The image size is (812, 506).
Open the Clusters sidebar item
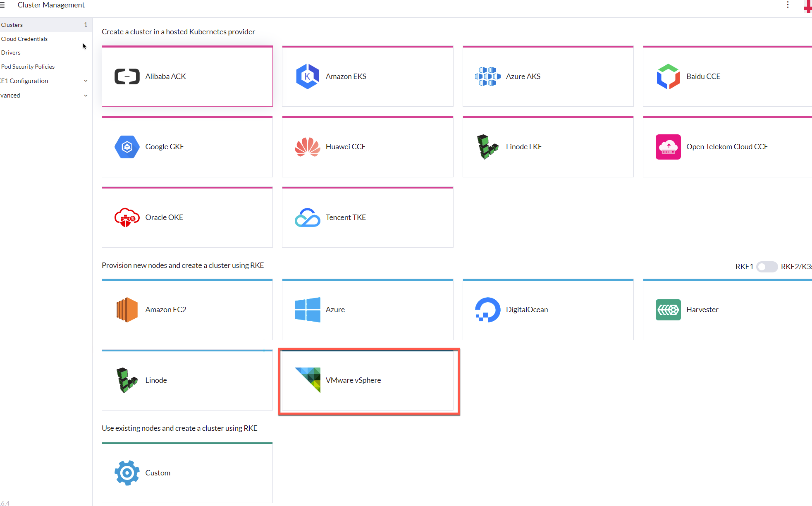point(12,25)
